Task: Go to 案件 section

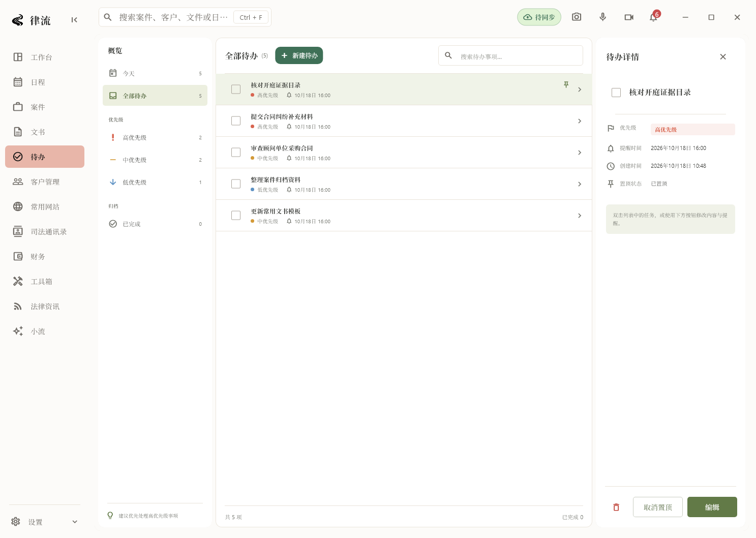Action: point(45,107)
